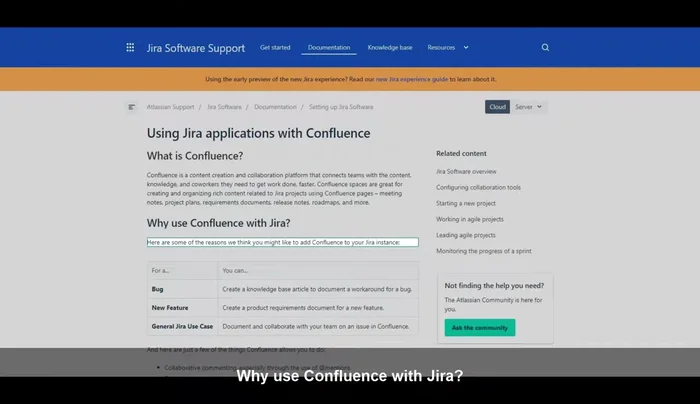Open Monitoring the progress of a sprint

coord(484,251)
